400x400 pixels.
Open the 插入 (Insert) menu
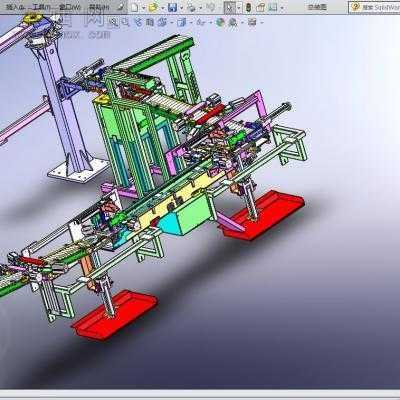pyautogui.click(x=16, y=7)
